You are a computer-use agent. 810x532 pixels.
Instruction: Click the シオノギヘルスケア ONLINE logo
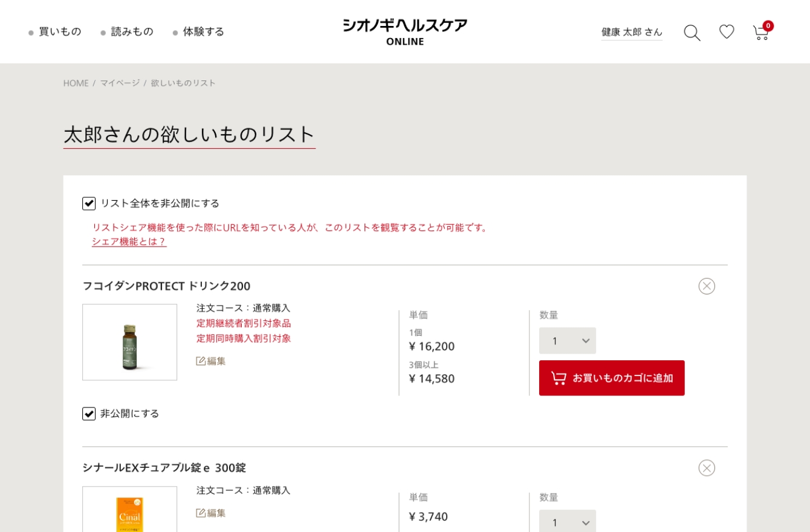[405, 32]
